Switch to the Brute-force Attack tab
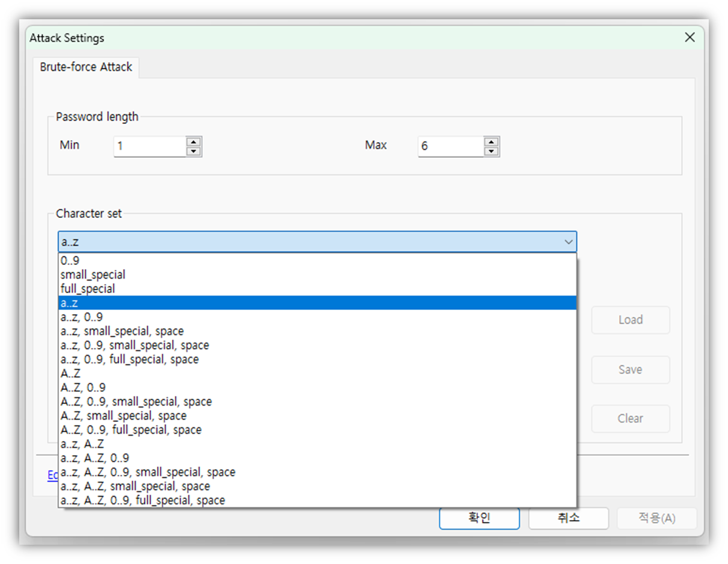This screenshot has width=728, height=564. click(86, 67)
